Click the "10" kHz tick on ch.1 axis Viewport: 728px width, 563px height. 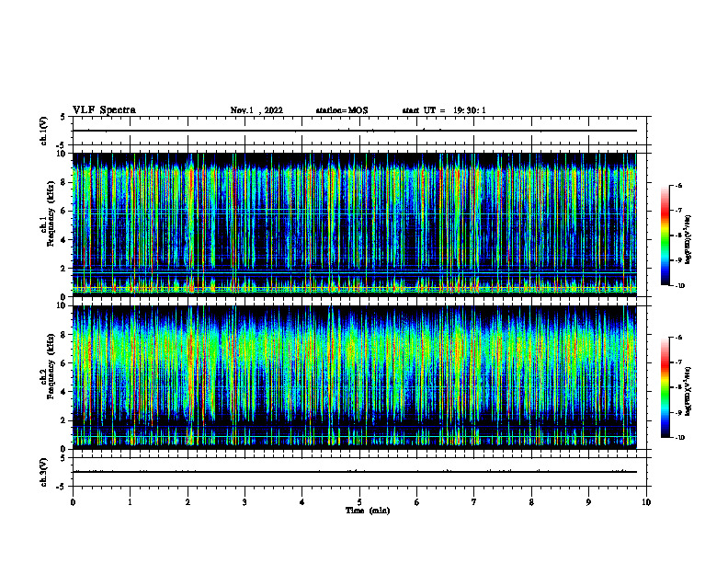click(62, 154)
